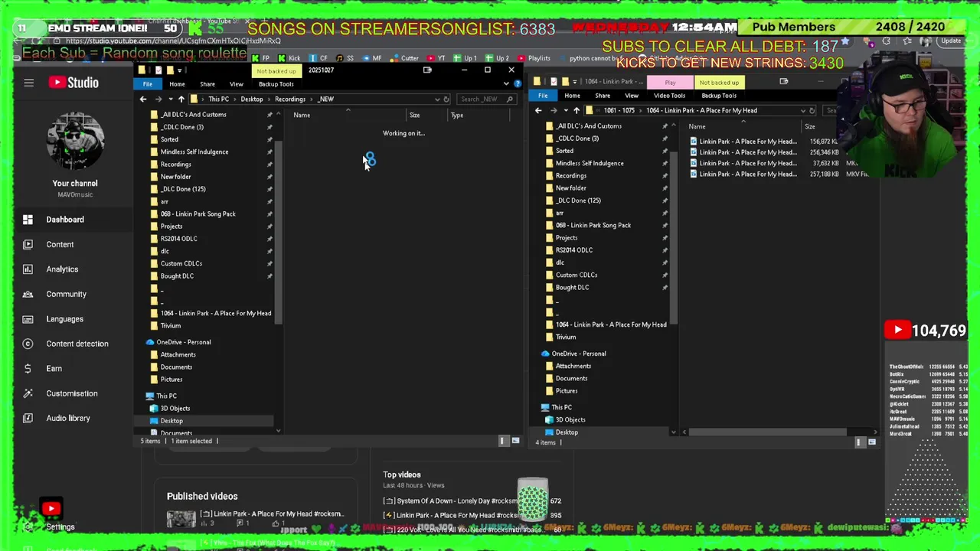The width and height of the screenshot is (980, 551).
Task: Open Community in the Studio sidebar
Action: 66,294
